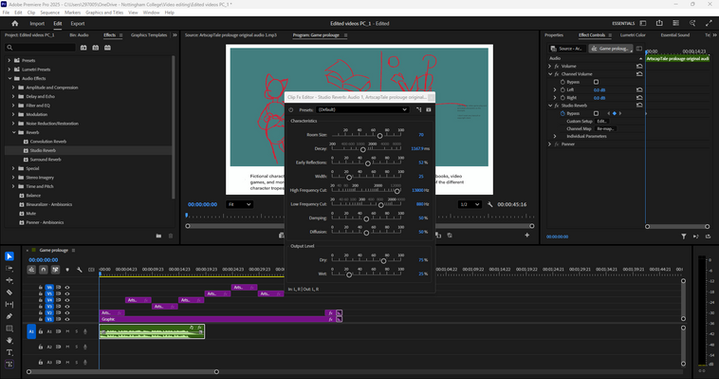
Task: Collapse the Reverb folder
Action: 14,132
